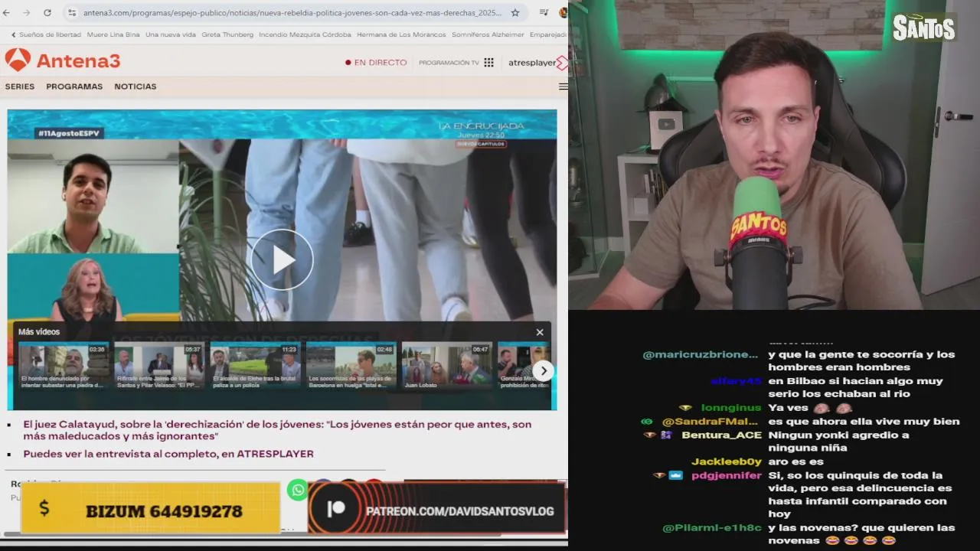
Task: Bookmark this page with the star icon
Action: [x=515, y=13]
